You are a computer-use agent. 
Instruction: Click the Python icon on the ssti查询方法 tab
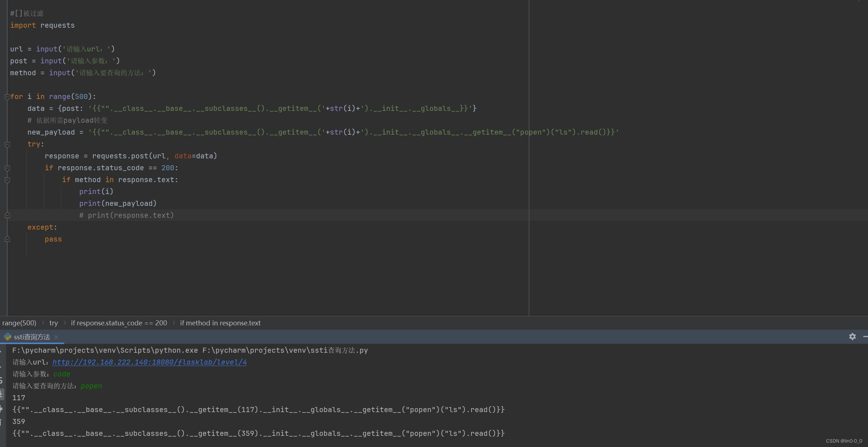pyautogui.click(x=8, y=337)
